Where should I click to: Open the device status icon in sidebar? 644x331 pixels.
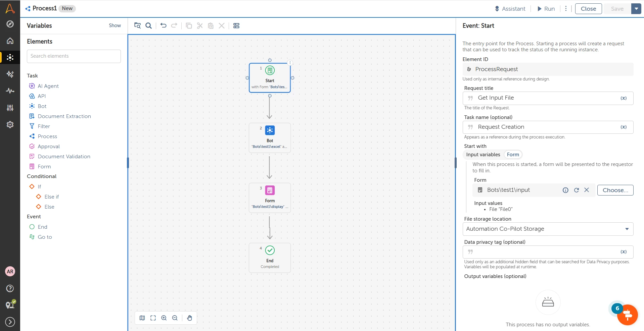point(10,305)
